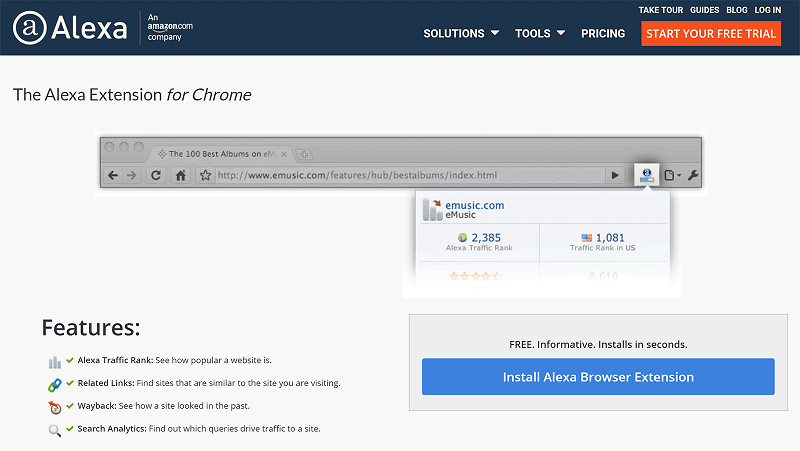Click the new tab plus button
The width and height of the screenshot is (800, 451).
[304, 154]
